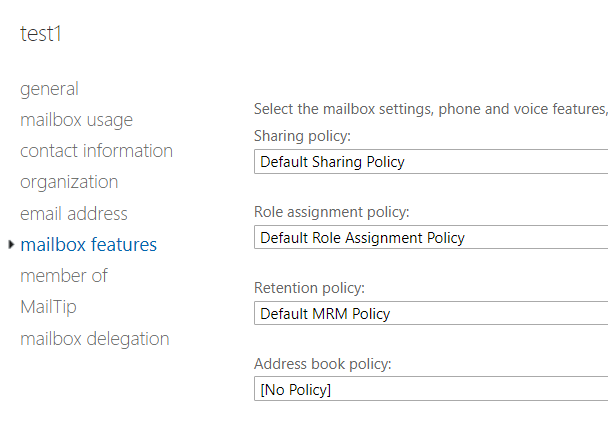Image resolution: width=608 pixels, height=430 pixels.
Task: Click the Address book policy label
Action: coord(322,364)
